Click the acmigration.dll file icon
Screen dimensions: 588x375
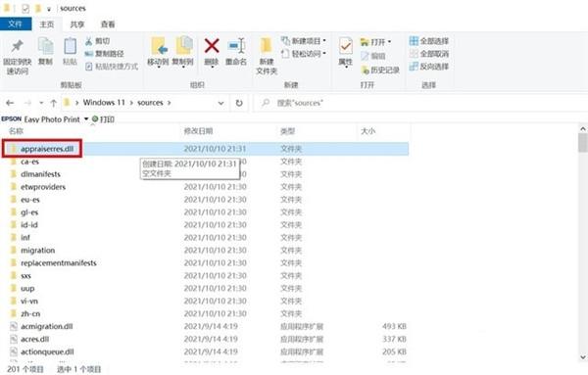click(14, 326)
